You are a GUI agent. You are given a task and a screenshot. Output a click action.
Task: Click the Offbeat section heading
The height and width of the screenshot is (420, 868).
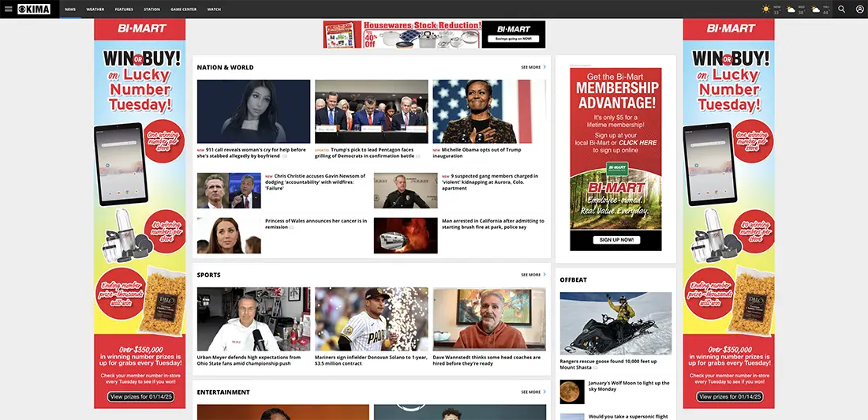coord(573,279)
